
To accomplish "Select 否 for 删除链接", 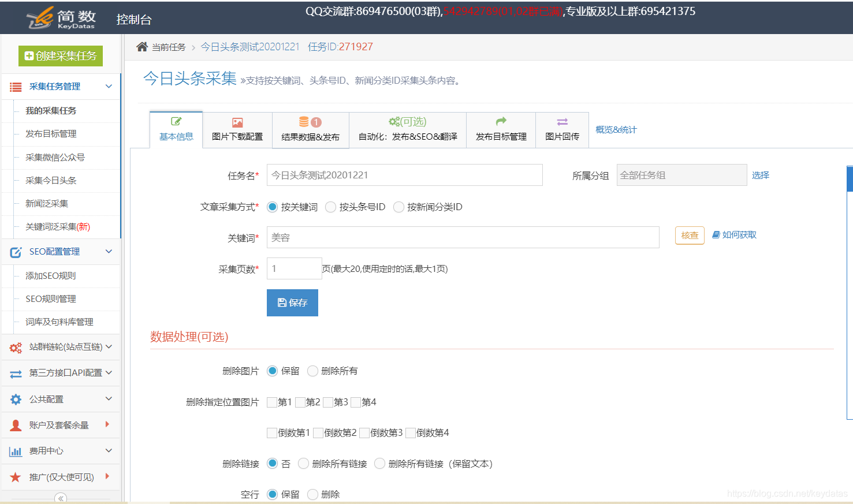I will (273, 464).
